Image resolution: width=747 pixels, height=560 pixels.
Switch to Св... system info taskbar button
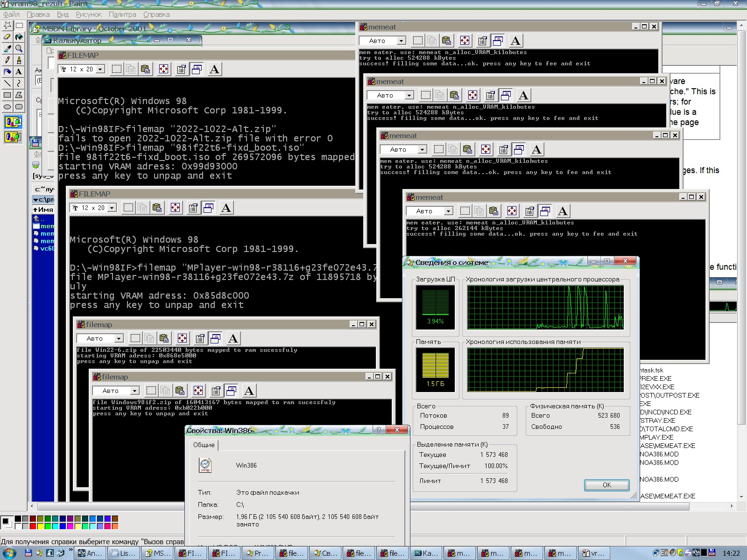point(324,553)
